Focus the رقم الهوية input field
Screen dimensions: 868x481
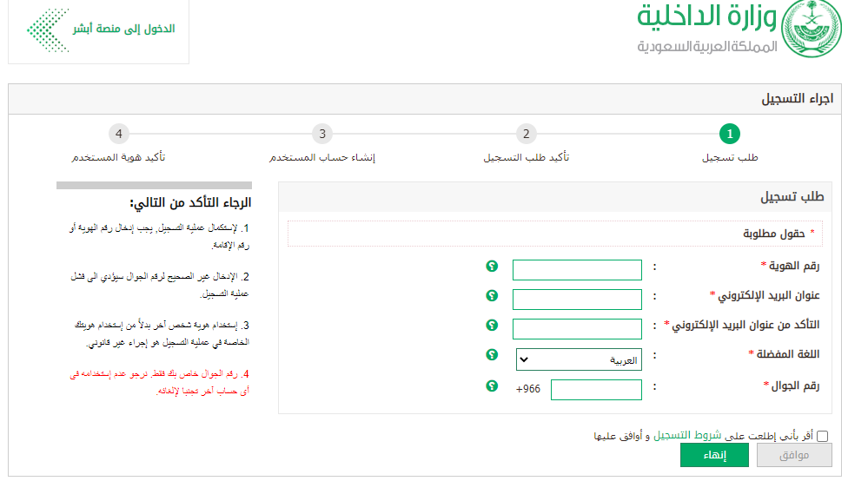(x=577, y=270)
